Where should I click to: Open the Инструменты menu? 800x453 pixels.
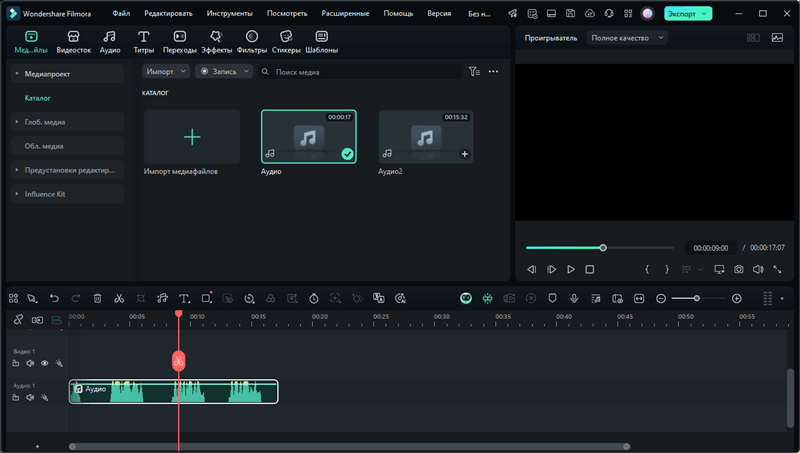229,14
